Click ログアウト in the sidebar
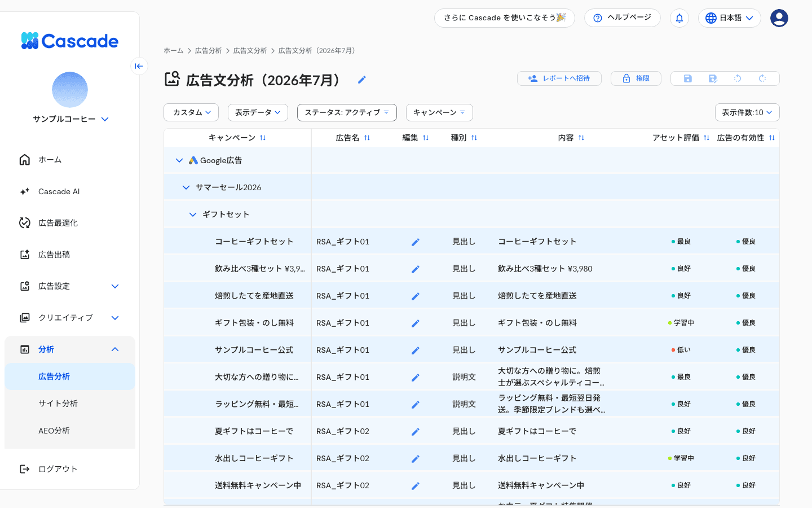The height and width of the screenshot is (508, 812). tap(70, 469)
